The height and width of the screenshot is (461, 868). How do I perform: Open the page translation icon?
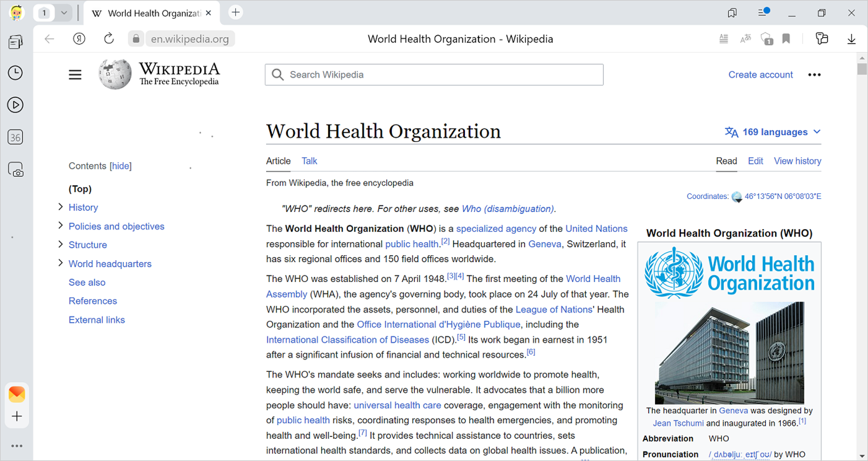[745, 39]
